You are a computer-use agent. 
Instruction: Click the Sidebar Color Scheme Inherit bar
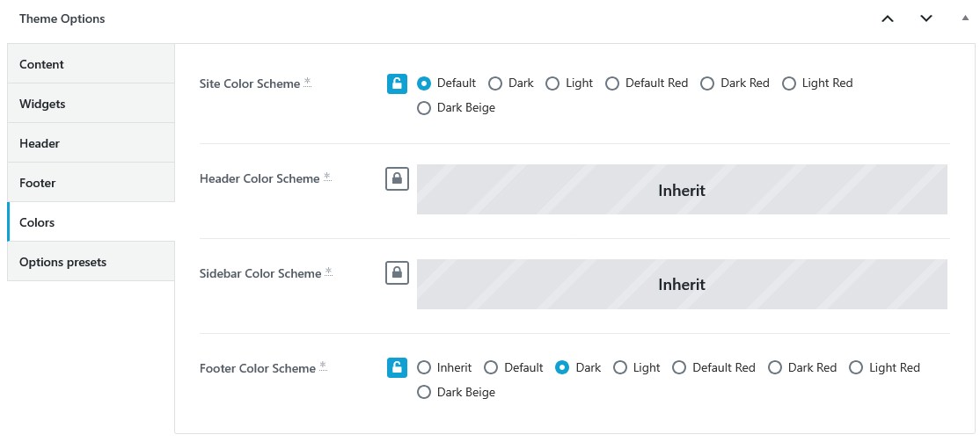point(682,285)
